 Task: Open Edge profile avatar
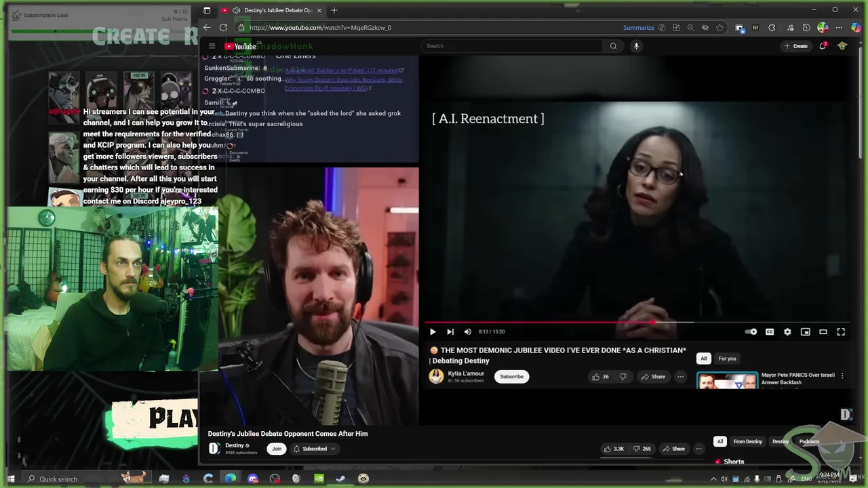tap(823, 28)
